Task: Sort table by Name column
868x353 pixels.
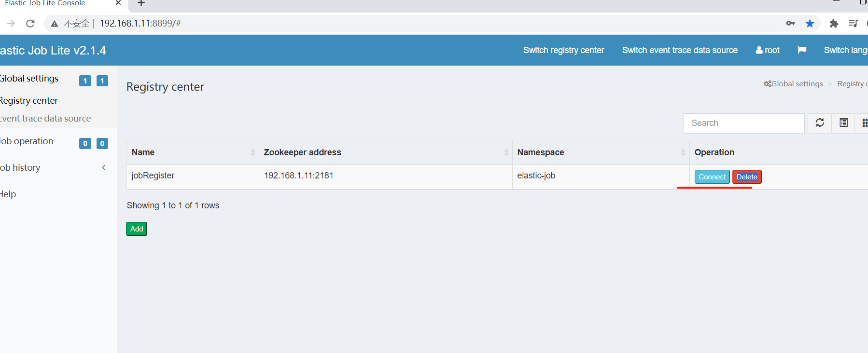Action: coord(193,152)
